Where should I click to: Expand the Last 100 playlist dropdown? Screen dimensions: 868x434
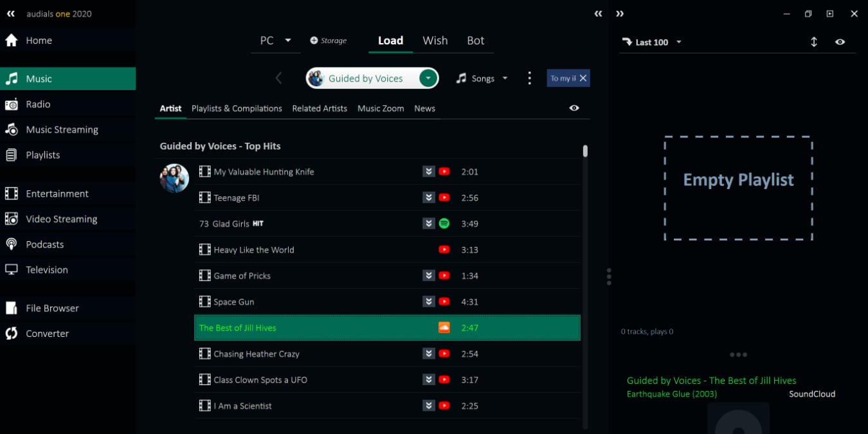[x=678, y=42]
